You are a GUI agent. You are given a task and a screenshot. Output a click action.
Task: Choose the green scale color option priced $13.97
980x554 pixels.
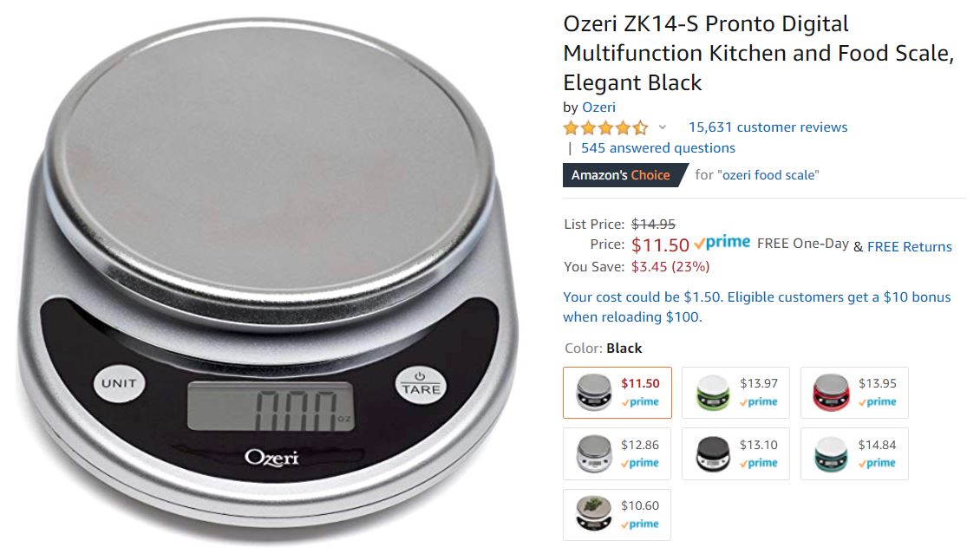(735, 392)
